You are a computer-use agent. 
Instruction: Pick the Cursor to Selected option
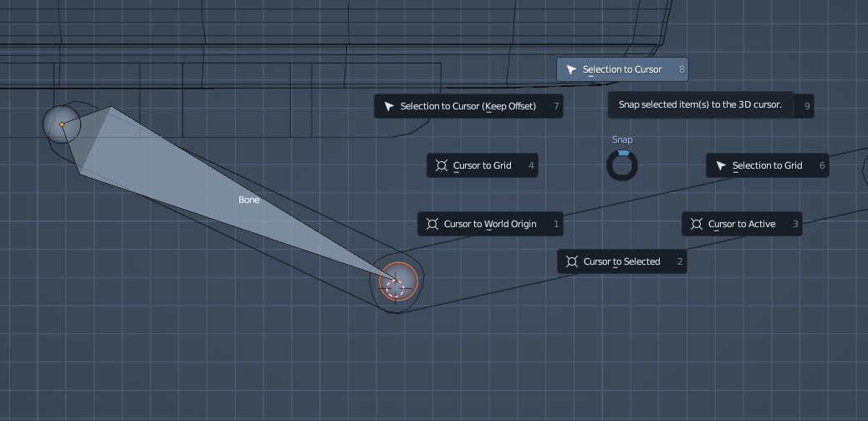click(x=622, y=261)
